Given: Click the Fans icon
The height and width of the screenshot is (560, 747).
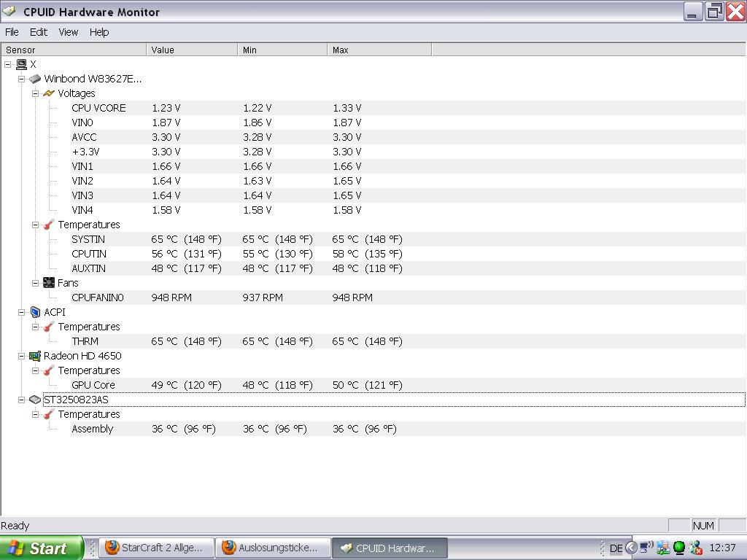Looking at the screenshot, I should [x=49, y=283].
